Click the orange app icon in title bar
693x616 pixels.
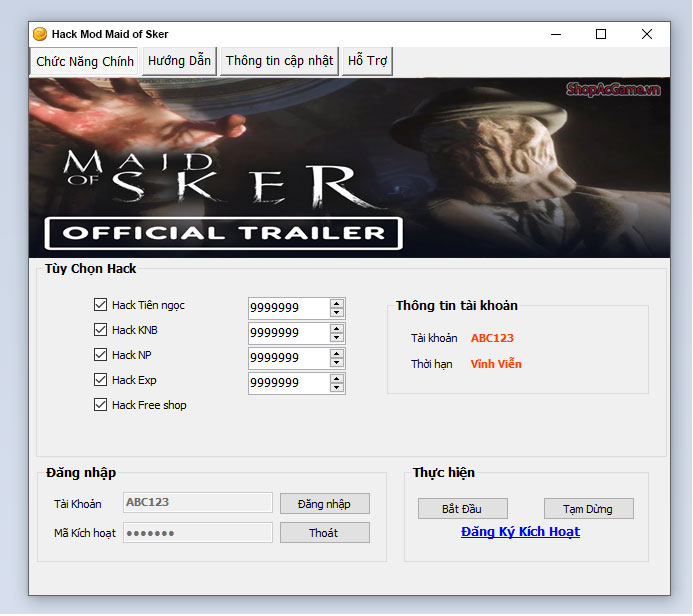tap(40, 34)
